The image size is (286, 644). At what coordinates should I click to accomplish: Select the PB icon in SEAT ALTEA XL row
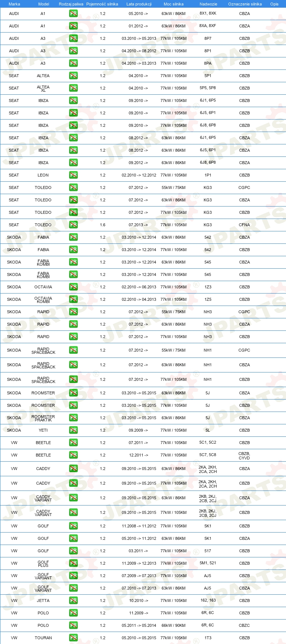(73, 88)
